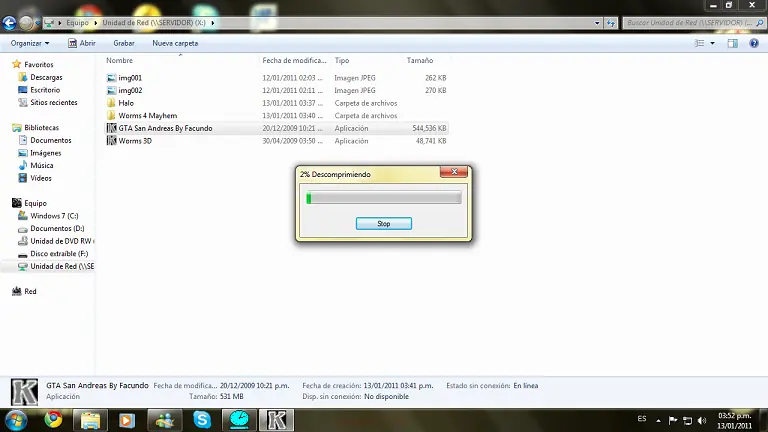
Task: Expand breadcrumb arrow after Equipo
Action: (x=96, y=23)
